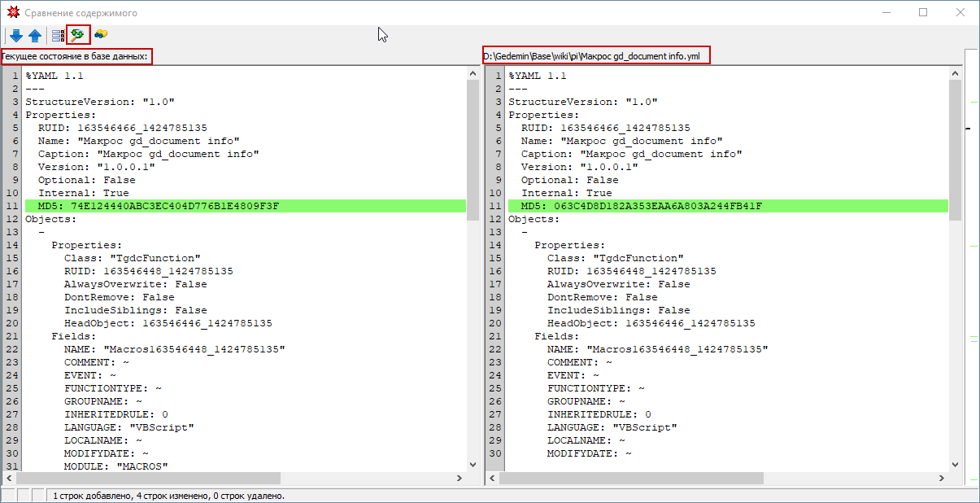This screenshot has width=980, height=503.
Task: Click the file path label above right pane
Action: click(x=596, y=55)
